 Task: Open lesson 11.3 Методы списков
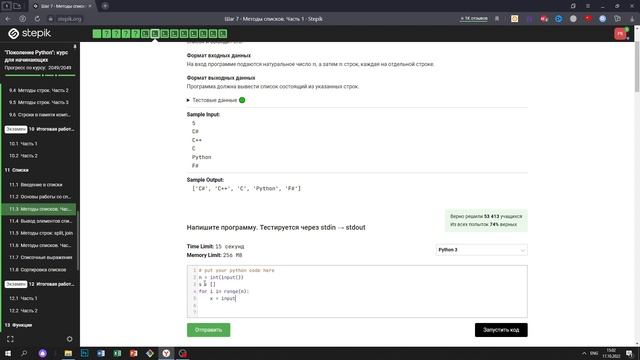coord(39,209)
